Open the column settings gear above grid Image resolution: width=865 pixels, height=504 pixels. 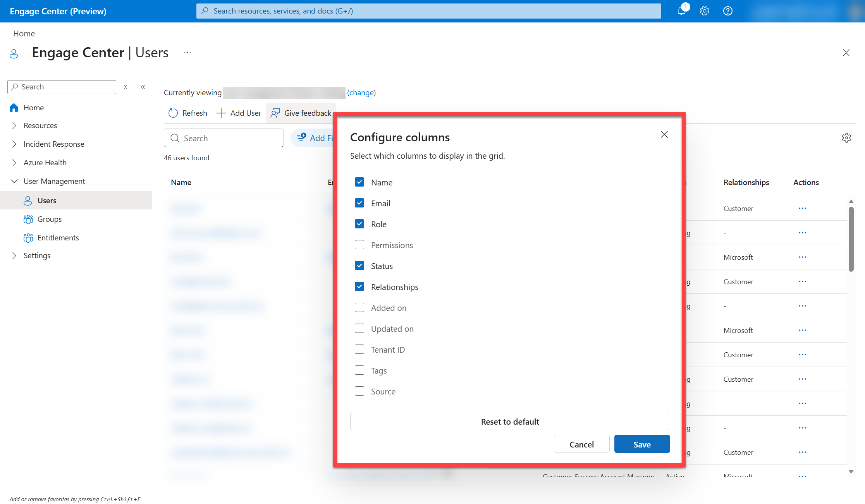point(846,138)
